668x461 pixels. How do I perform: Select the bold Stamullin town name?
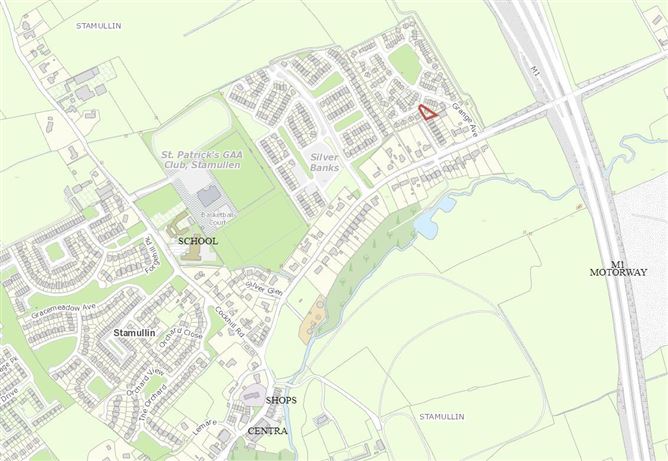click(134, 333)
